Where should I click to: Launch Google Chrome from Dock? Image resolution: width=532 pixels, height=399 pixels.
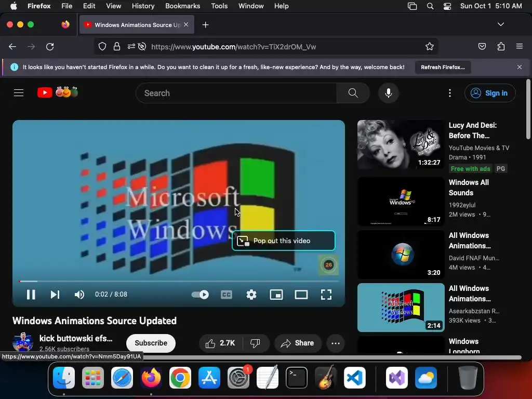coord(180,378)
